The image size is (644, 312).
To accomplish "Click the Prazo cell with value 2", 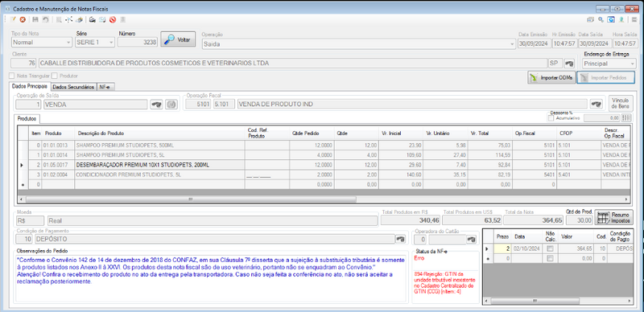I will (502, 248).
